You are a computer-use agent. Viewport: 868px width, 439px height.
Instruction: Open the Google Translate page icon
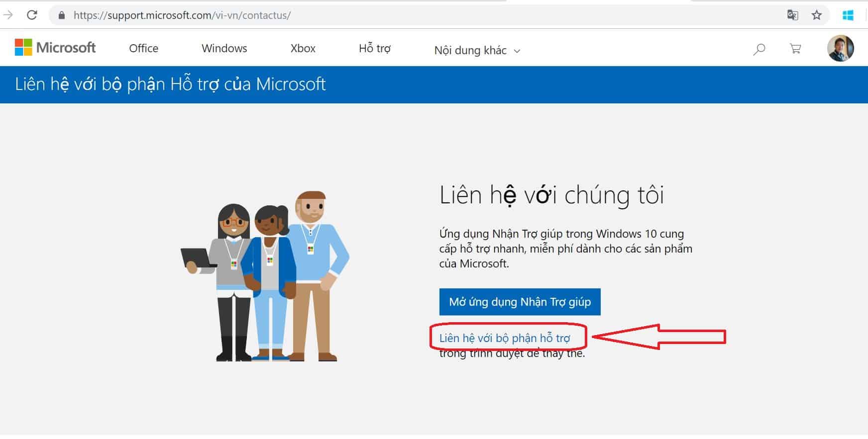pos(792,15)
